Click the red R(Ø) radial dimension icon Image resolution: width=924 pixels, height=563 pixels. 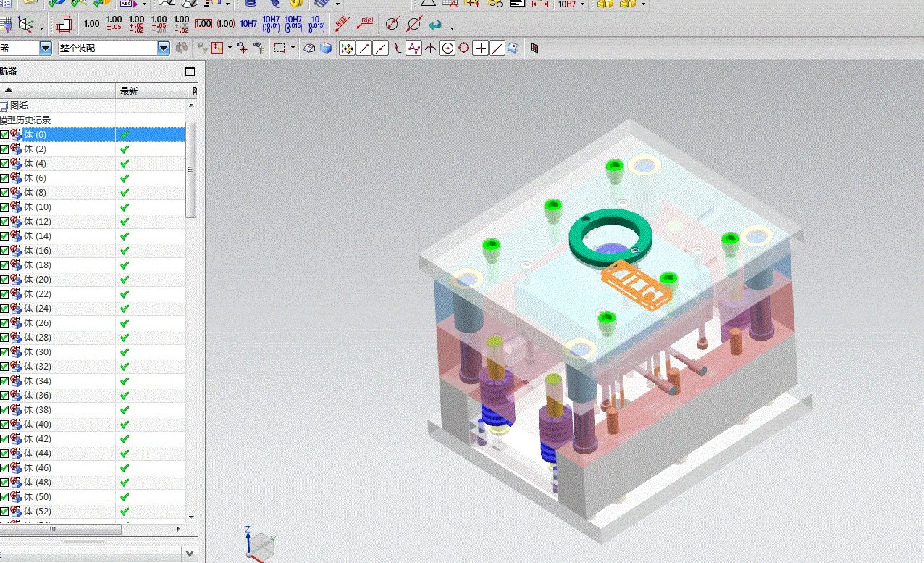click(340, 23)
